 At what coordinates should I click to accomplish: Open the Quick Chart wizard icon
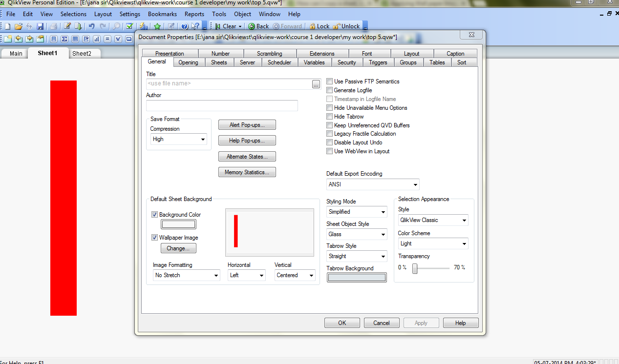pos(144,26)
